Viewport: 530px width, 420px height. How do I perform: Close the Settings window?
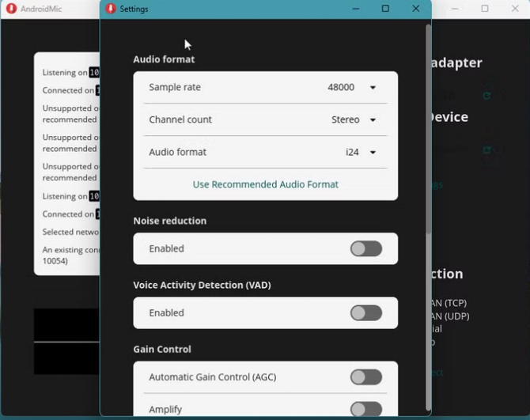click(x=415, y=9)
